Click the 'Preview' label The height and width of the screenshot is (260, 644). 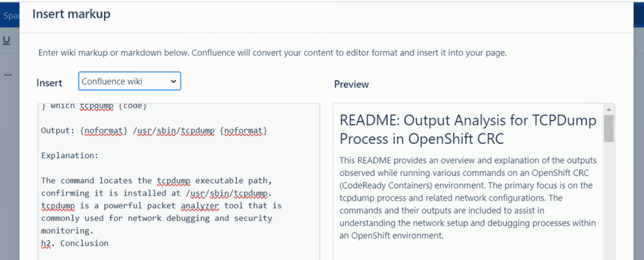tap(351, 85)
